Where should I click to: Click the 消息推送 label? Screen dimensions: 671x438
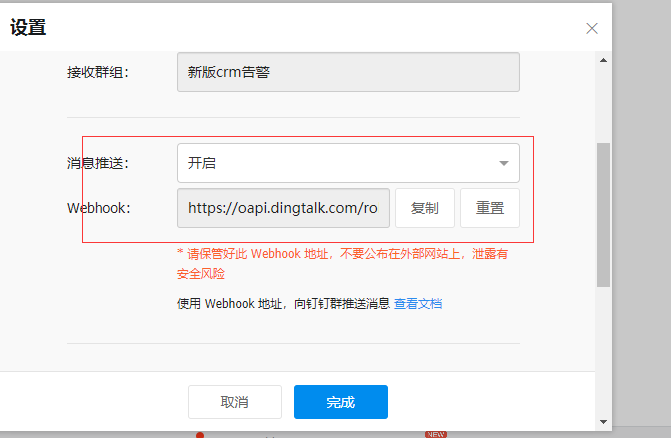(98, 163)
